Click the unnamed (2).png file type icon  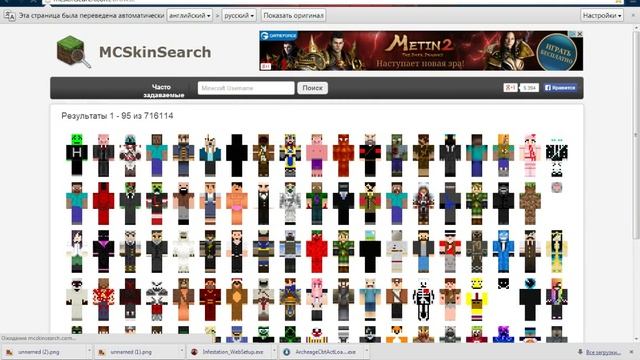tap(9, 352)
